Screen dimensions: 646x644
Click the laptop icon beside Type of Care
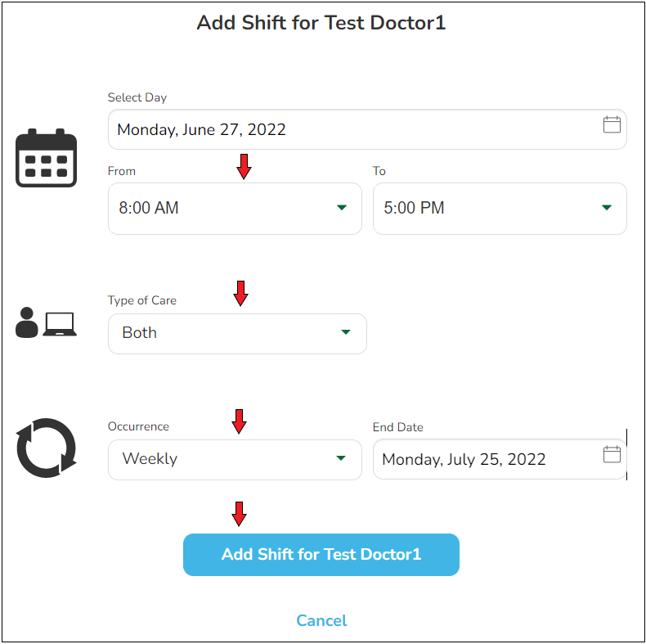(60, 324)
